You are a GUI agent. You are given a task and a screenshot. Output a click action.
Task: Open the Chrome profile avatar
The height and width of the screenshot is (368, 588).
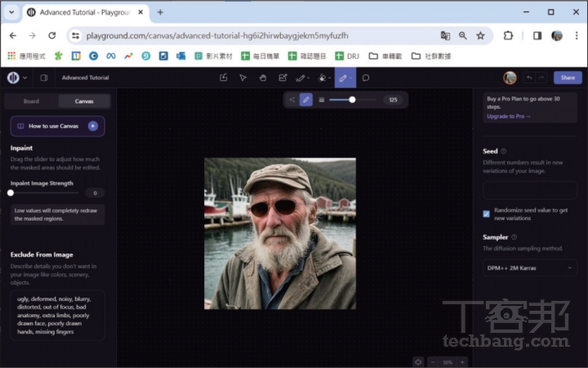coord(557,36)
